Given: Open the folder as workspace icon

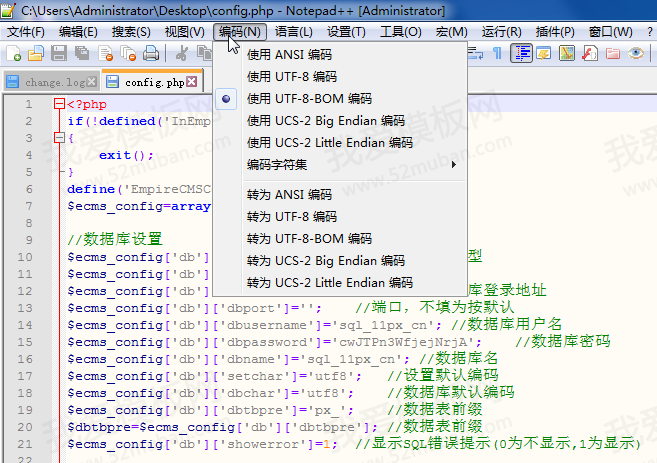Looking at the screenshot, I should [x=613, y=53].
